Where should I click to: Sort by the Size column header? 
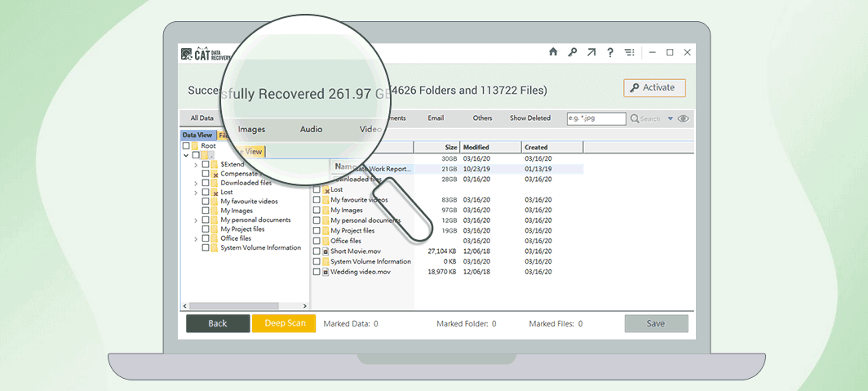436,147
